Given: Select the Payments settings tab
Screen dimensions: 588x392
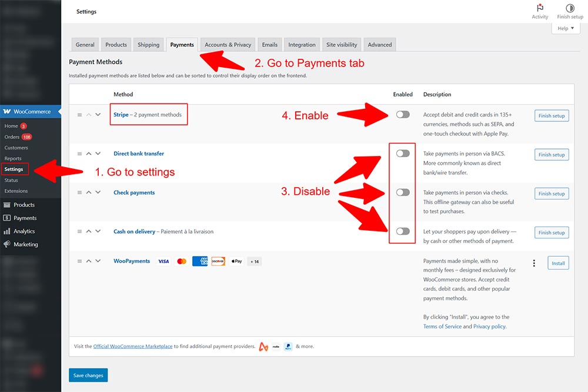Looking at the screenshot, I should [x=182, y=45].
